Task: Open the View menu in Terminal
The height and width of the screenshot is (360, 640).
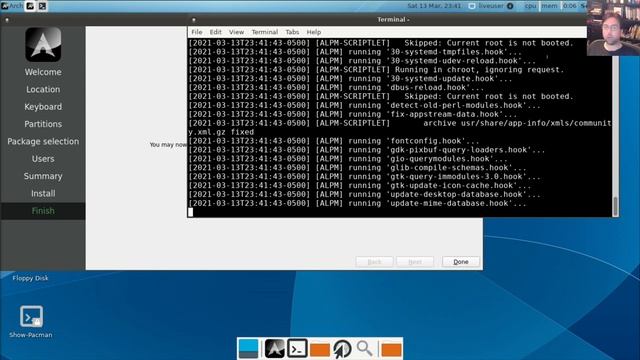Action: click(x=236, y=32)
